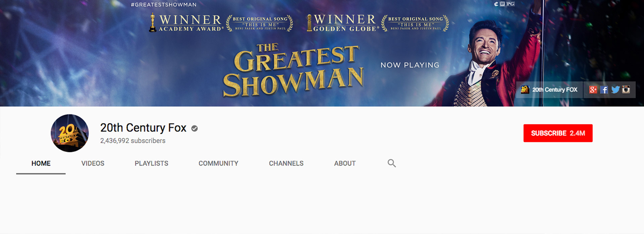View the Channels tab
The height and width of the screenshot is (234, 644).
point(286,163)
